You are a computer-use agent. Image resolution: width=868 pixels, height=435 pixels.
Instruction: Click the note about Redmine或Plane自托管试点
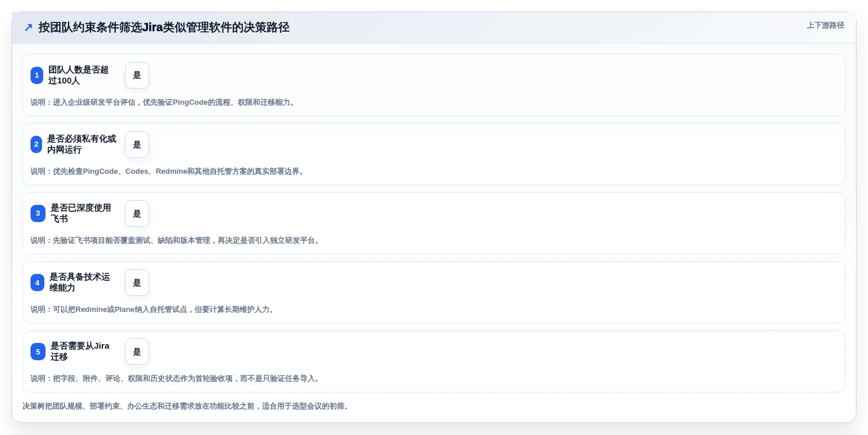154,310
